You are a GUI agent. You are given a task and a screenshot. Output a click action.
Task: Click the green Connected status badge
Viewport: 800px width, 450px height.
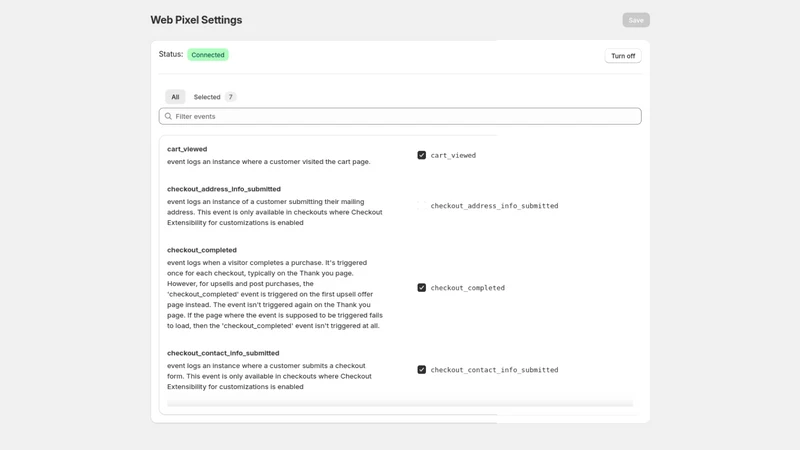coord(208,55)
